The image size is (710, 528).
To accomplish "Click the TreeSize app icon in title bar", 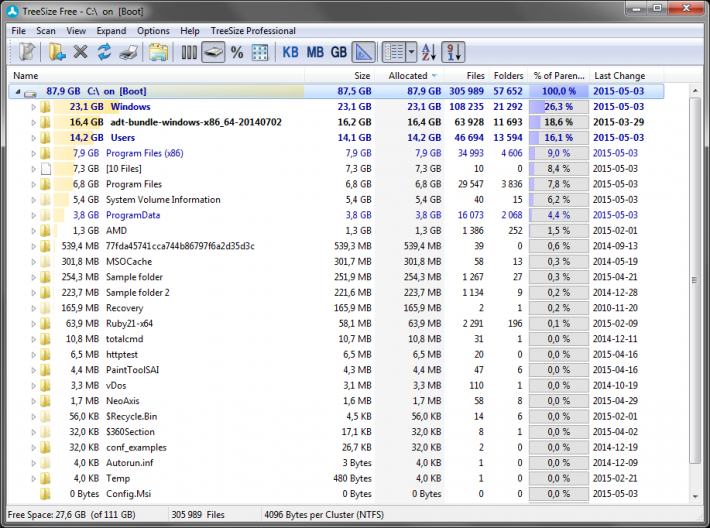I will tap(12, 11).
